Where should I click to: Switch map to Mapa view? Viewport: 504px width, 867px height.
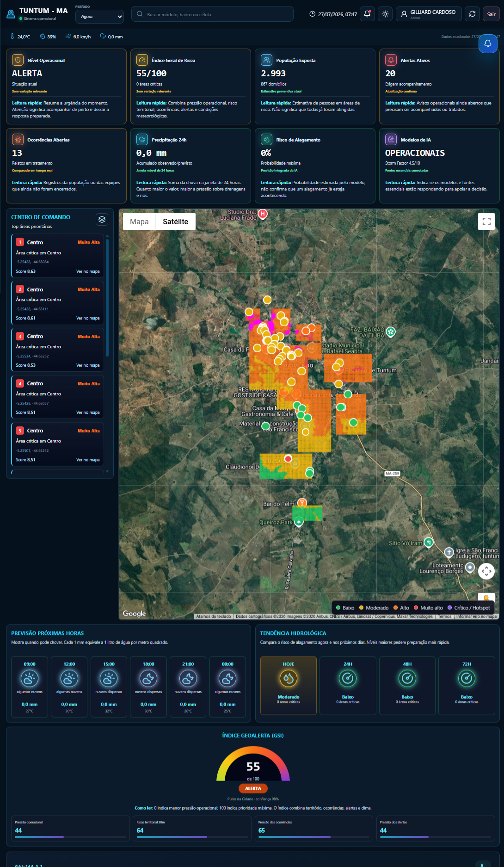tap(139, 221)
